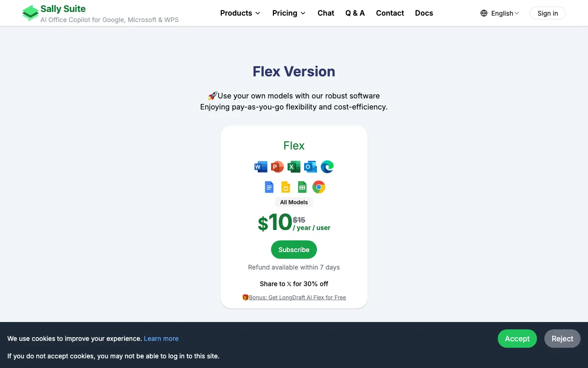Open the Chat page
The image size is (588, 368).
326,13
